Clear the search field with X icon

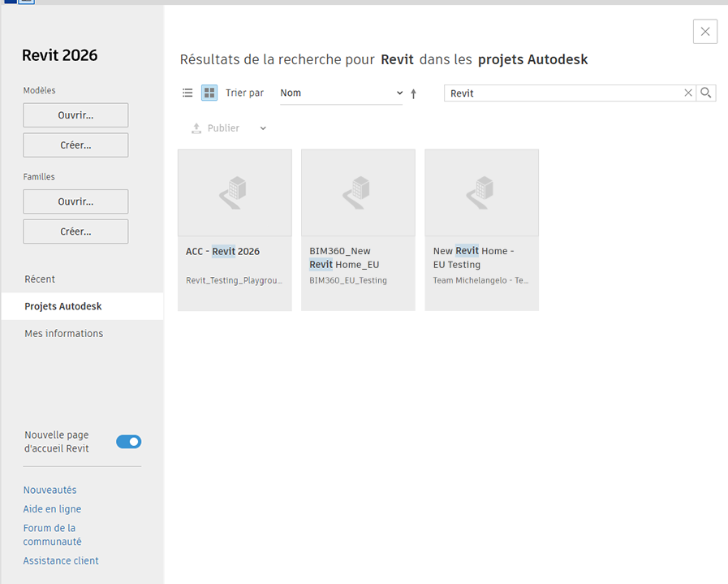coord(688,93)
